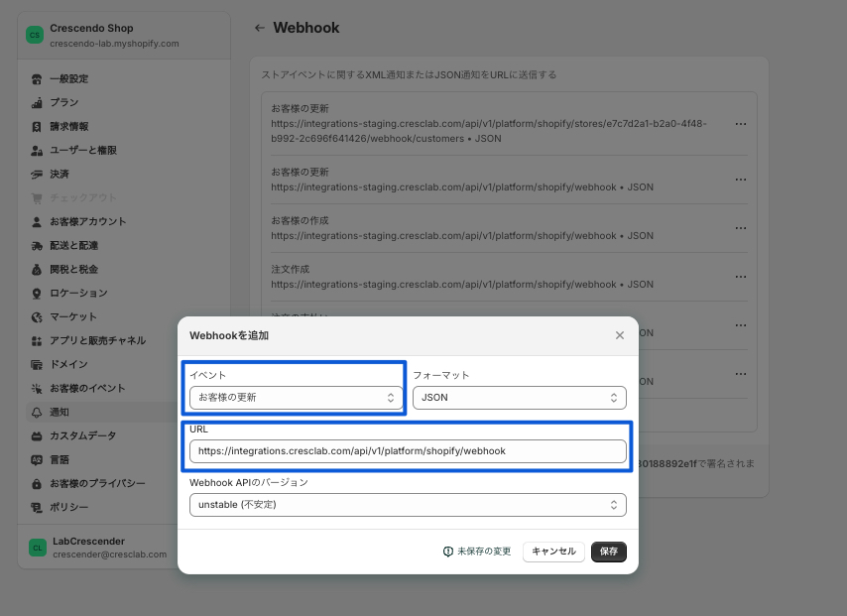Open 請求情報 in the sidebar

(68, 126)
